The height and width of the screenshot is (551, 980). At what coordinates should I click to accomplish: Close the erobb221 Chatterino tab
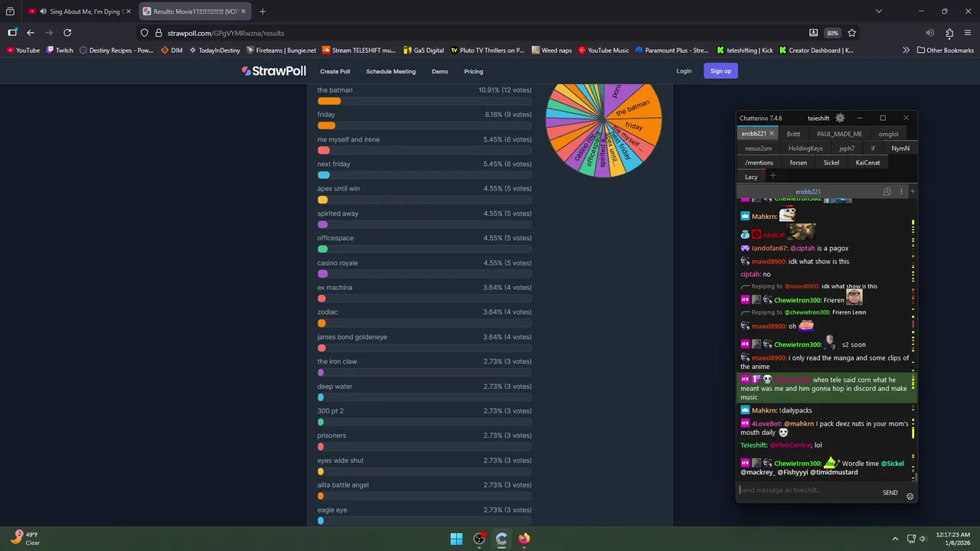point(771,134)
